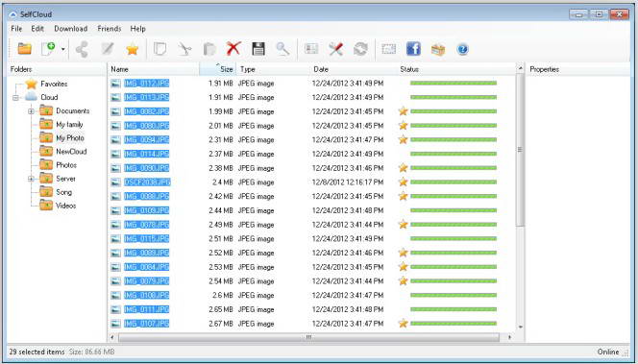Click the image file icon of 2.37 MB row
This screenshot has width=638, height=364.
[x=116, y=154]
